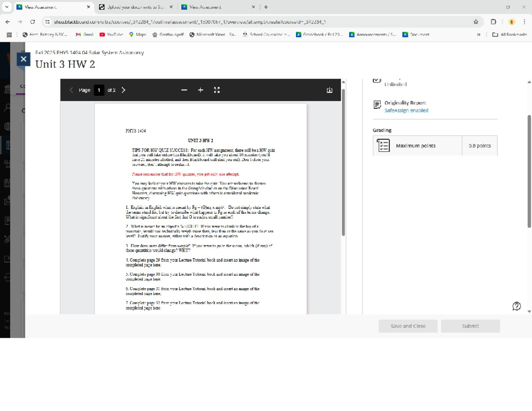
Task: Open the Announcements bookmark
Action: (x=373, y=35)
